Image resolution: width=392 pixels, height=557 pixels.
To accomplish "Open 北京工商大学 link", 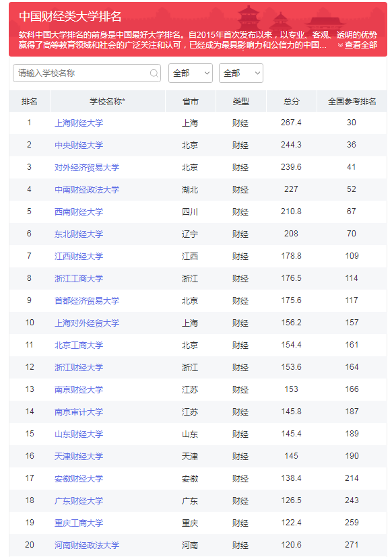I will pyautogui.click(x=79, y=345).
